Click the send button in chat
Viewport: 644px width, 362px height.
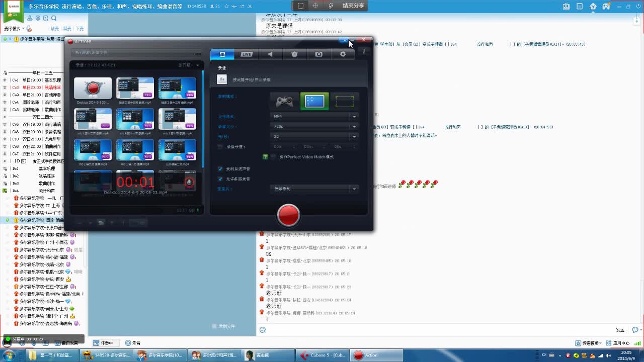tap(620, 330)
